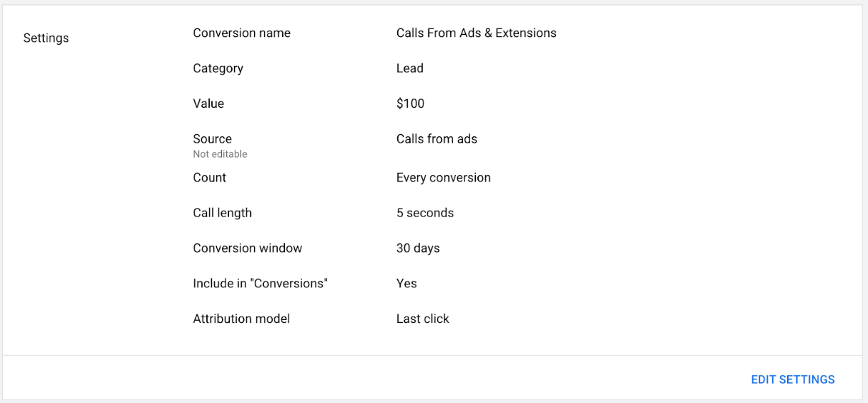Click the 30 days window value
This screenshot has height=403, width=868.
click(x=418, y=248)
